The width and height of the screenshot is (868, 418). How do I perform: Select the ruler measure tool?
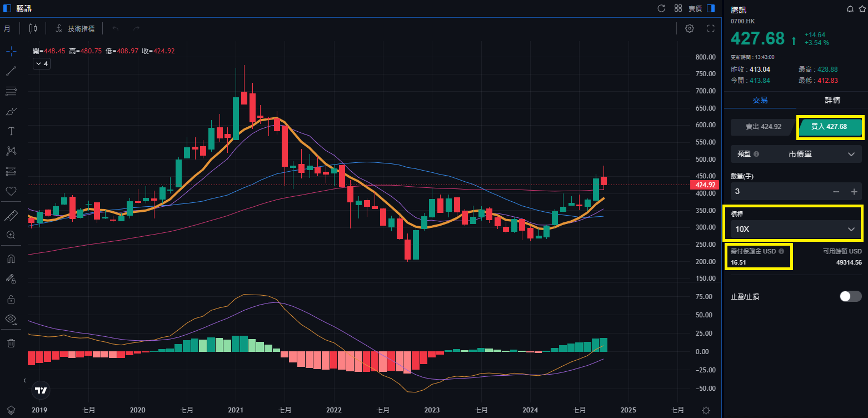click(x=11, y=215)
